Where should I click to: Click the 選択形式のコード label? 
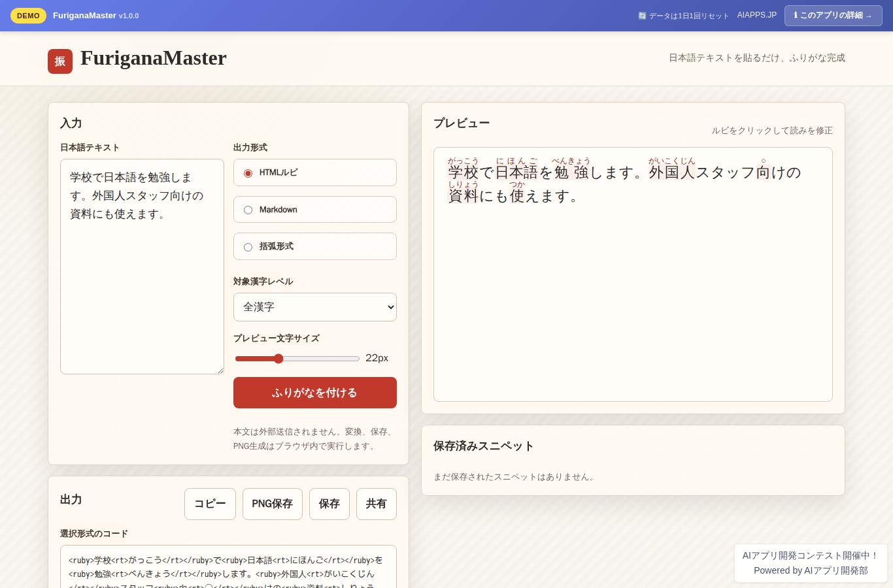click(x=94, y=534)
